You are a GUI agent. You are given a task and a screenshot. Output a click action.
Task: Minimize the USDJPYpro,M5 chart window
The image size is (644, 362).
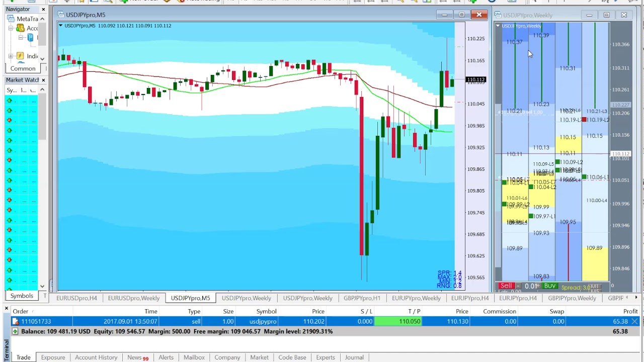pyautogui.click(x=444, y=15)
